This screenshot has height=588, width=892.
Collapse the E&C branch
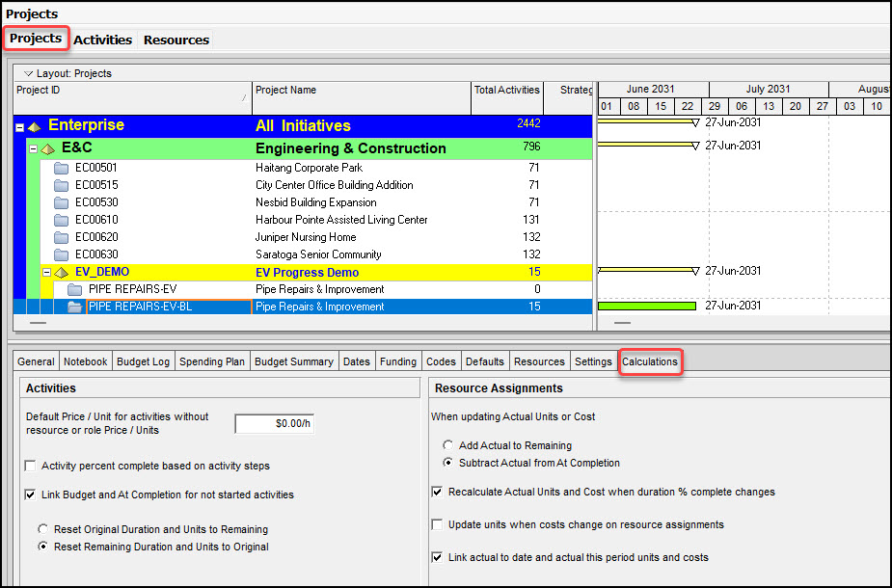tap(33, 149)
